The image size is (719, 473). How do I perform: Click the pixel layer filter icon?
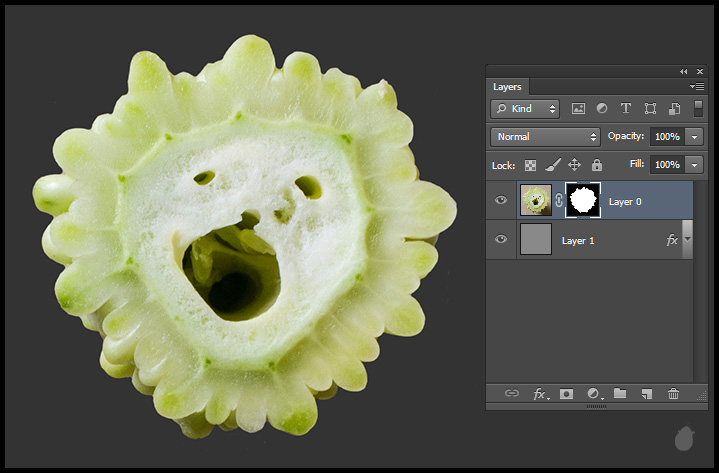point(578,109)
